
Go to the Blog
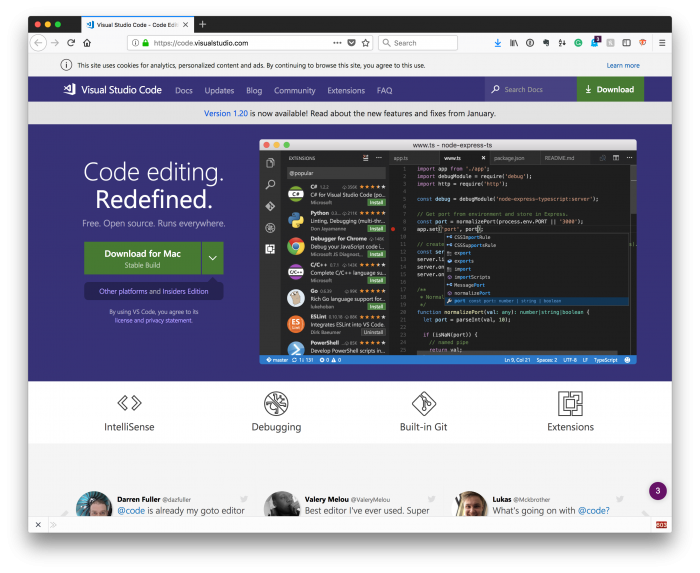tap(254, 91)
